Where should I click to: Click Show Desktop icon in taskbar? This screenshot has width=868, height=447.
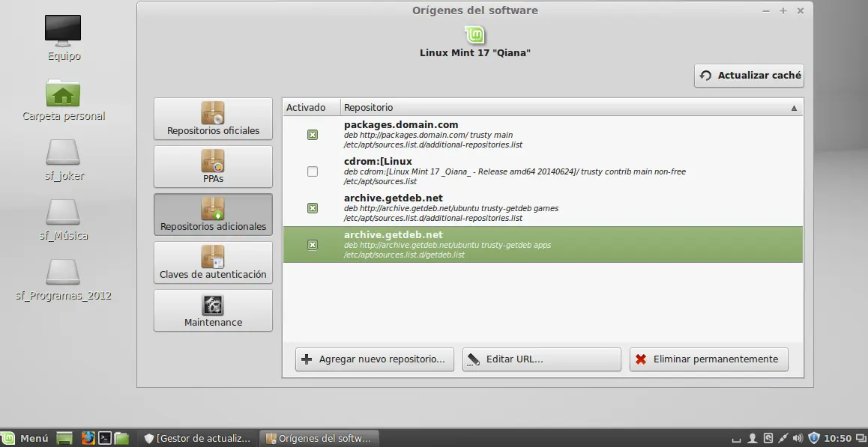tap(64, 438)
